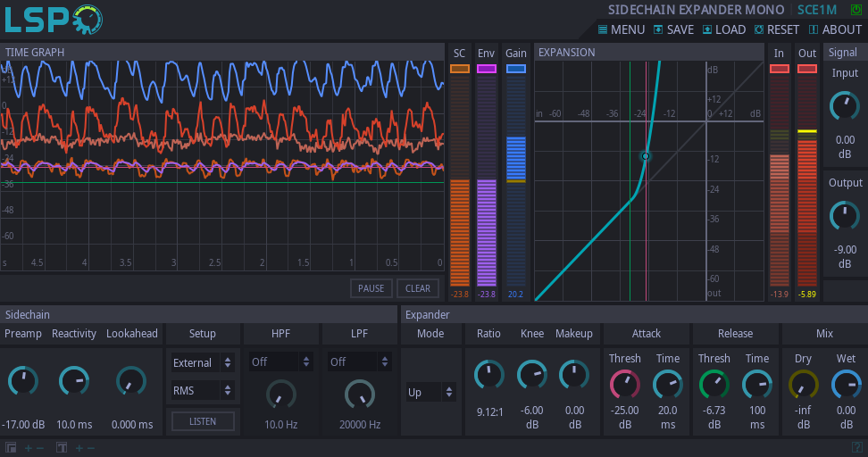Click the TIME GRAPH panel title
This screenshot has width=868, height=457.
tap(35, 52)
